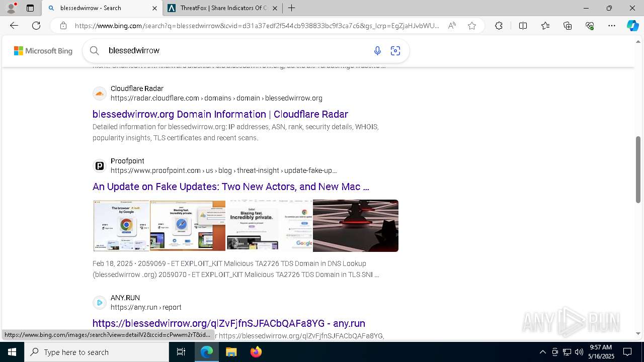Click the search magnifier icon
The image size is (644, 362).
click(94, 50)
